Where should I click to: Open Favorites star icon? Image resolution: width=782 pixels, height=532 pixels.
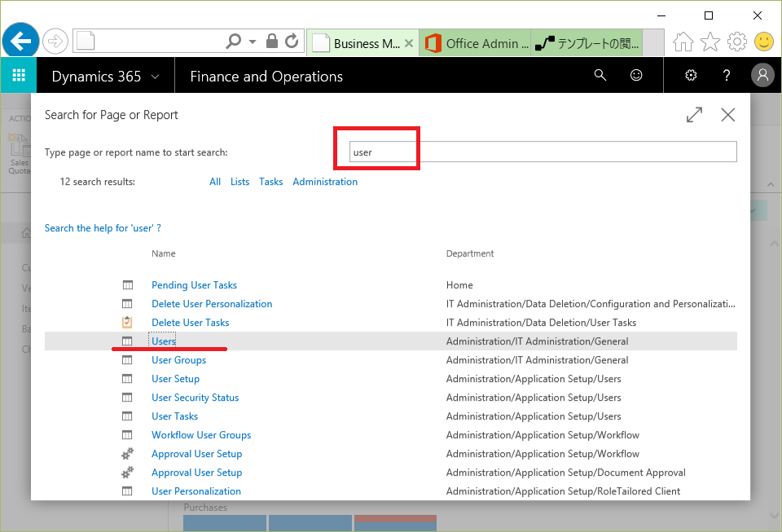[x=710, y=42]
